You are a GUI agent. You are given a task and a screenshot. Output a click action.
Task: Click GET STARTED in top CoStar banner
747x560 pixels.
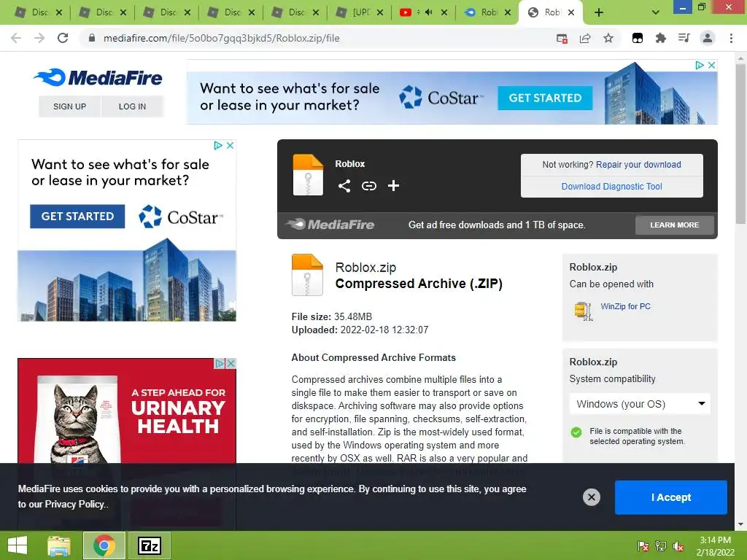click(545, 98)
